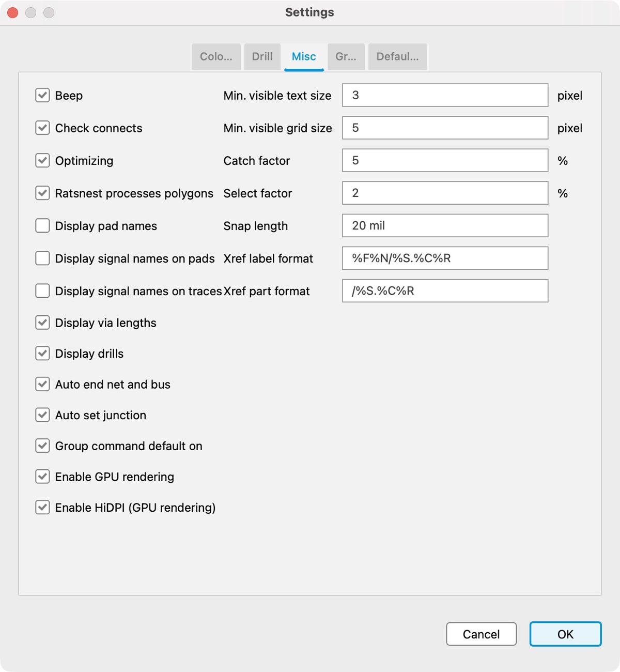Click the Xref label format field
Viewport: 620px width, 672px height.
(x=445, y=258)
